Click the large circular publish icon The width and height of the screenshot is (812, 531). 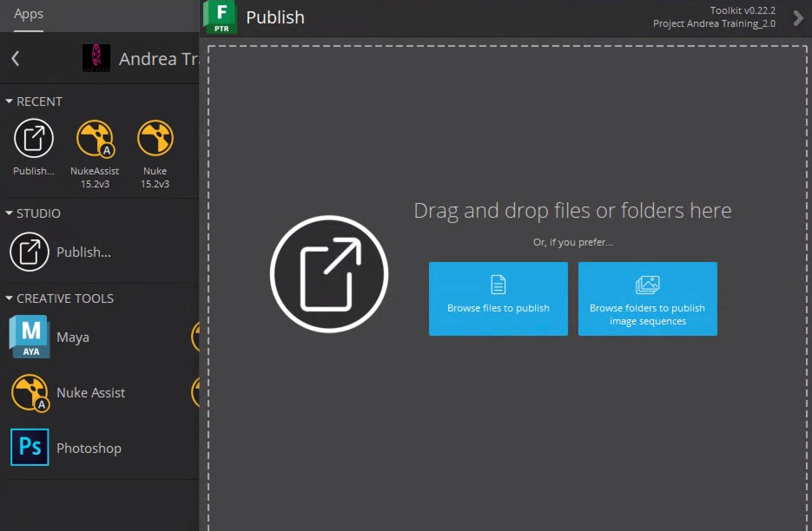click(x=329, y=274)
